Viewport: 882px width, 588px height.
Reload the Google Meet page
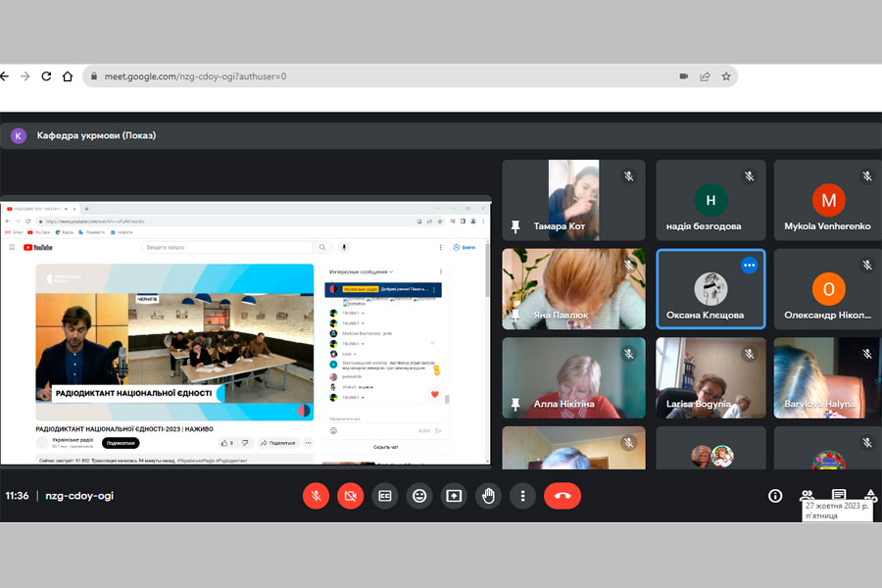46,76
